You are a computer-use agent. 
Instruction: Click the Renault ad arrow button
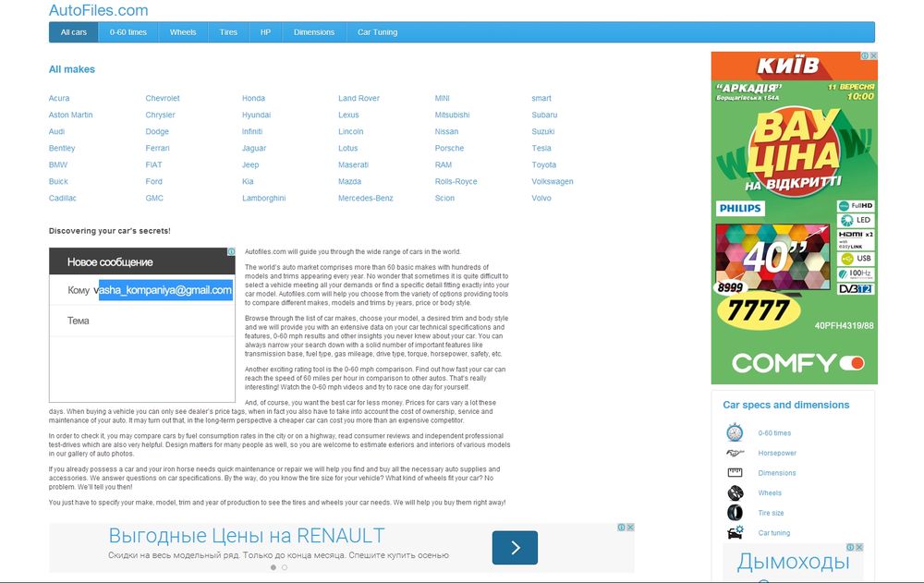(515, 548)
